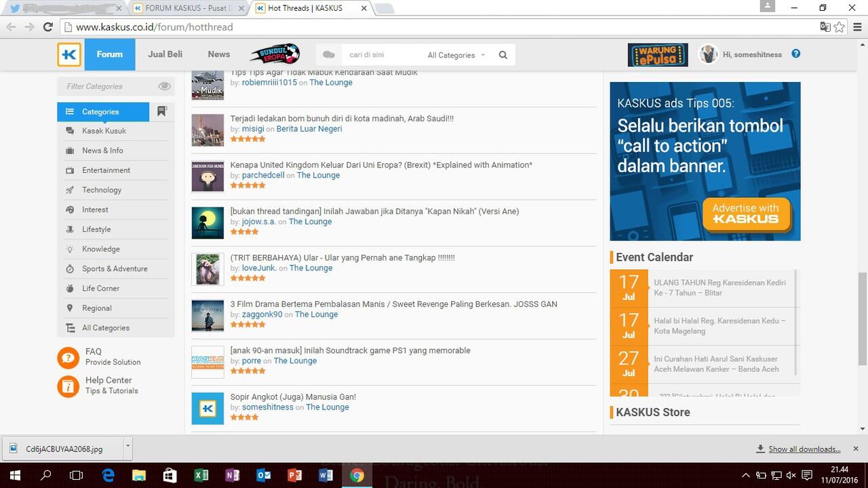Switch to the Twitter browser tab

(x=64, y=8)
